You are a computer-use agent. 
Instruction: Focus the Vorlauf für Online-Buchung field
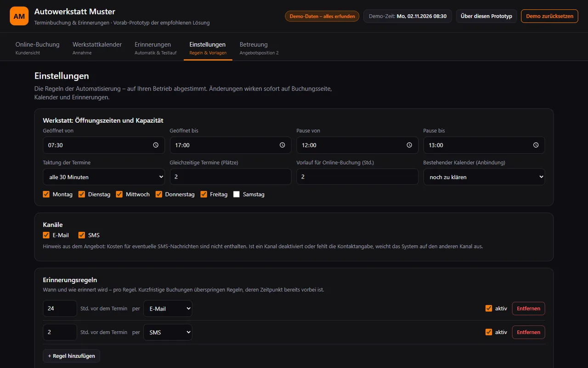[x=357, y=177]
